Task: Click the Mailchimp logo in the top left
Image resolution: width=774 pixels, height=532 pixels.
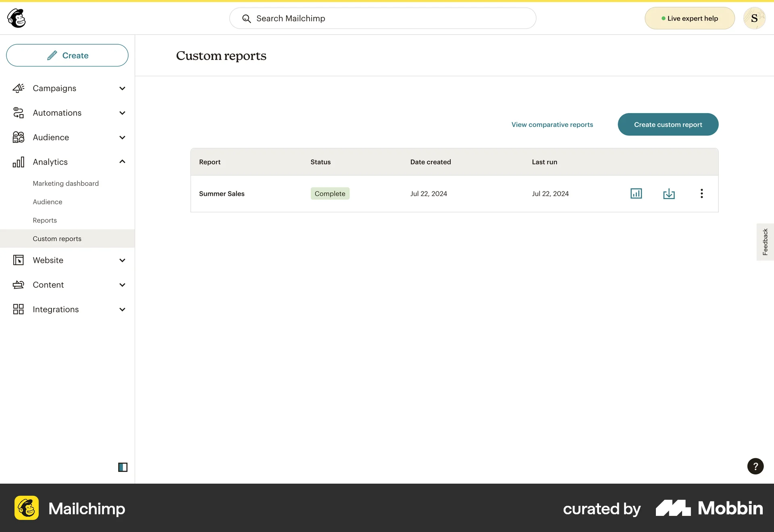Action: click(17, 18)
